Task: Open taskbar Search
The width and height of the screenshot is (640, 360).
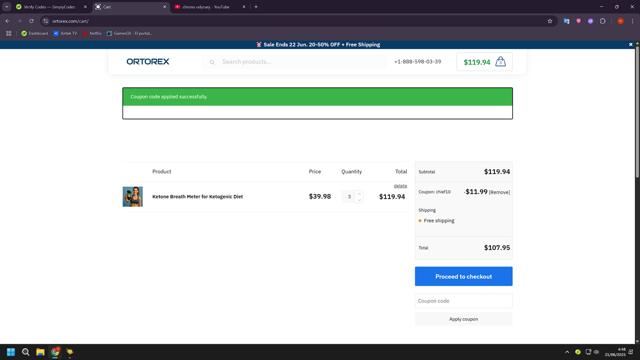Action: (x=25, y=352)
